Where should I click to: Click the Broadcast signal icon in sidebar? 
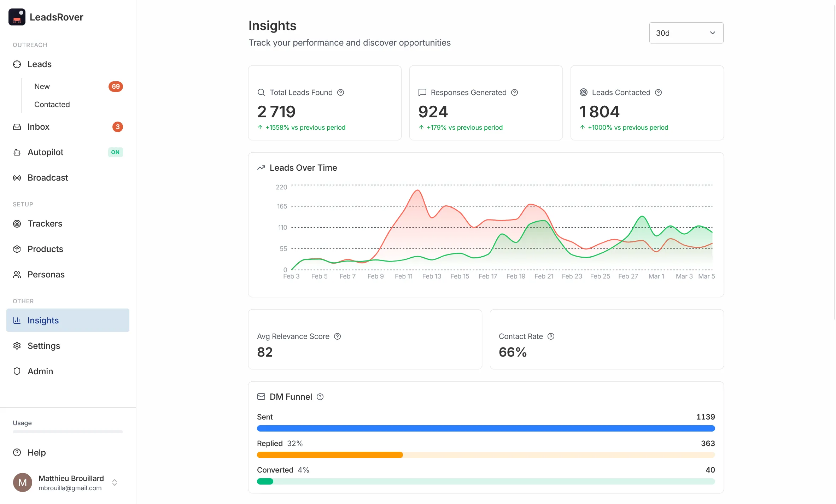(17, 178)
